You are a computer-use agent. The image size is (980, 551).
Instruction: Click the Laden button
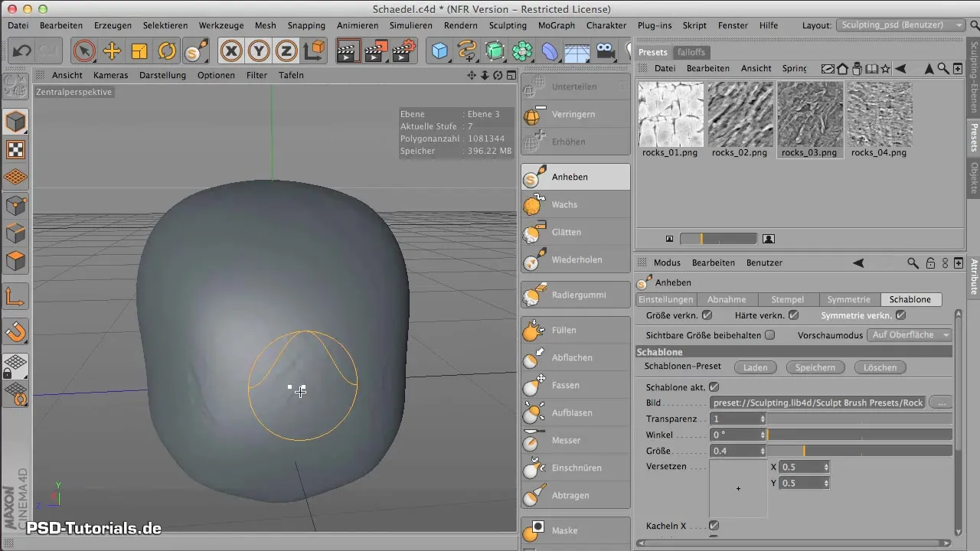coord(755,367)
